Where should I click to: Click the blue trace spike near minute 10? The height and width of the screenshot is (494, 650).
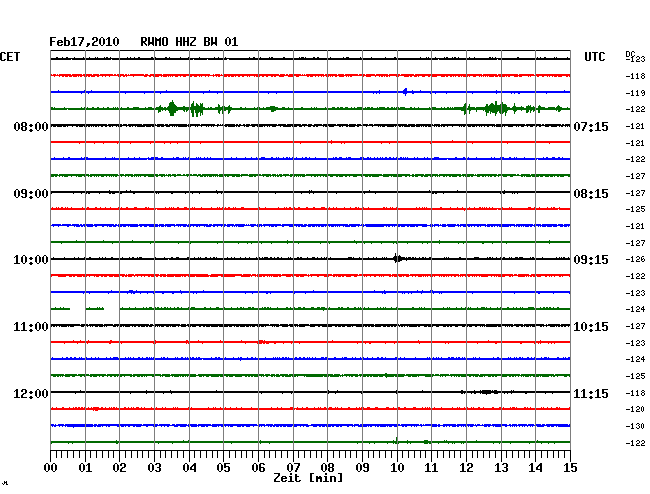coord(405,92)
